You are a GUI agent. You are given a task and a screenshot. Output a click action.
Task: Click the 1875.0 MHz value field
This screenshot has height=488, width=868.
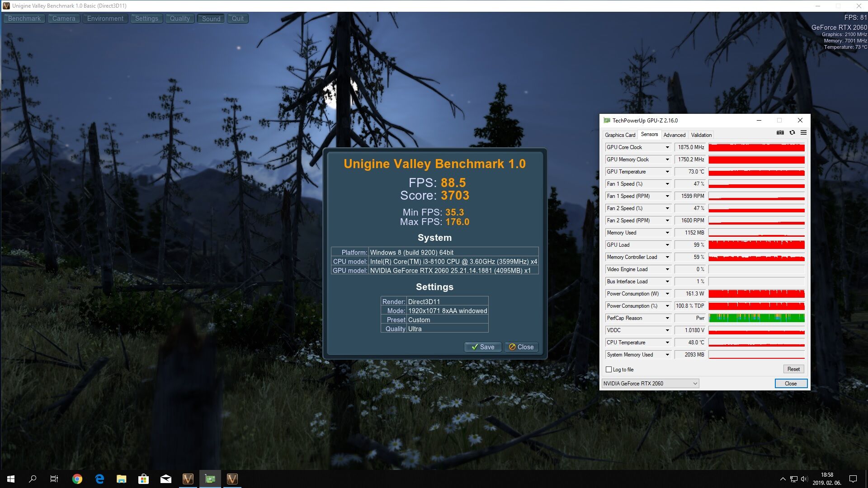[x=690, y=147]
